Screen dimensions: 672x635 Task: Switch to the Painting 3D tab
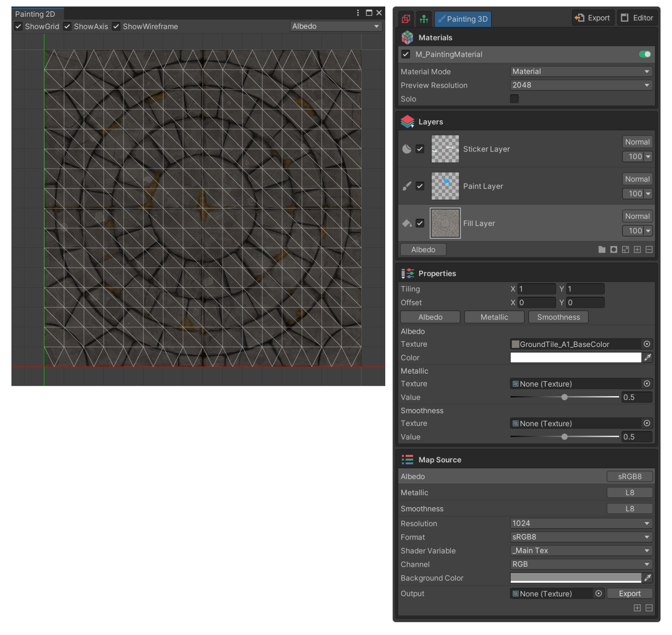463,18
